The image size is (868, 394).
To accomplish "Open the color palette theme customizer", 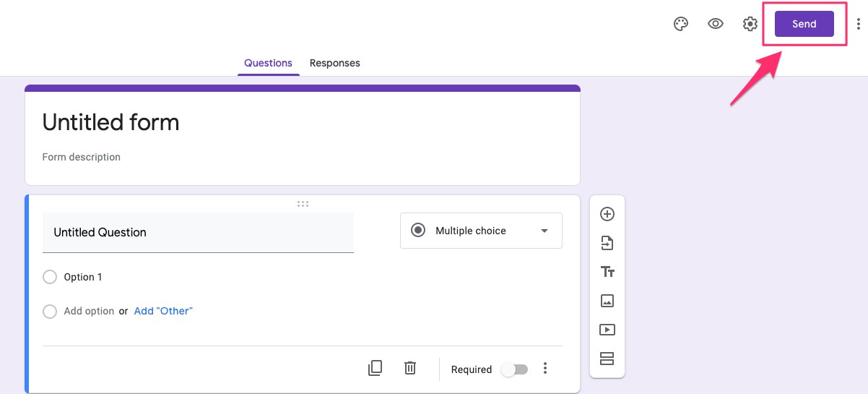I will click(680, 24).
